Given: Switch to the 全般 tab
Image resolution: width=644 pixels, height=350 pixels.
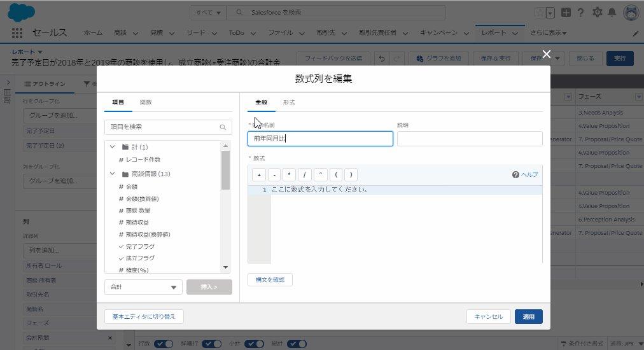Looking at the screenshot, I should pyautogui.click(x=261, y=102).
